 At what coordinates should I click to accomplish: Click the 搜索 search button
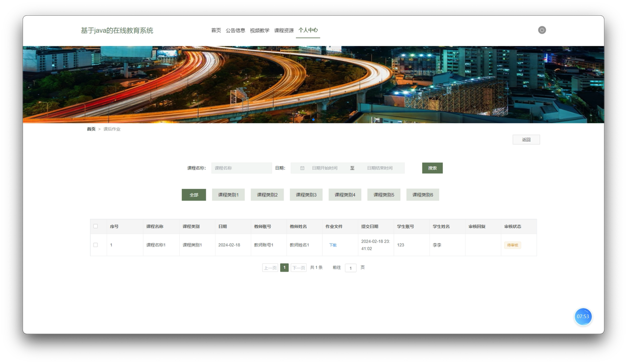pos(432,168)
